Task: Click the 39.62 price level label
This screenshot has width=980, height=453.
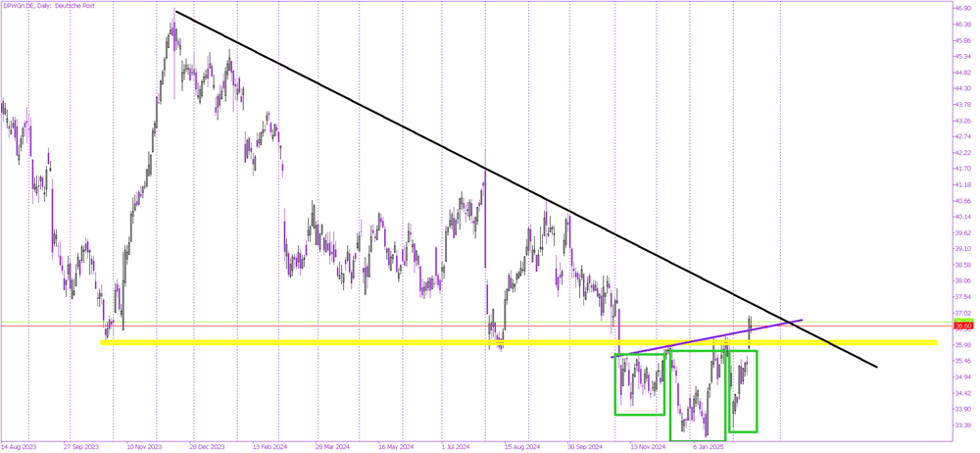Action: point(962,232)
